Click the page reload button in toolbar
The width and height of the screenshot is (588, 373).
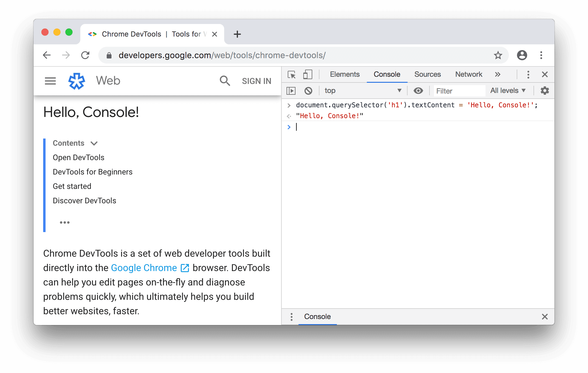coord(85,55)
